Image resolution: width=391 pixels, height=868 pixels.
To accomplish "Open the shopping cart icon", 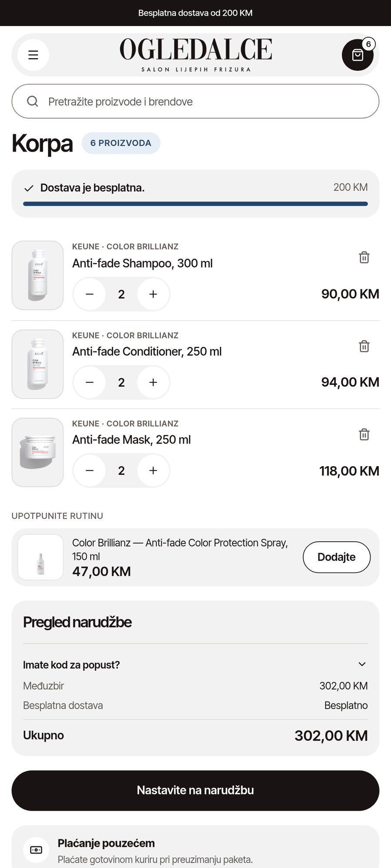I will click(358, 55).
